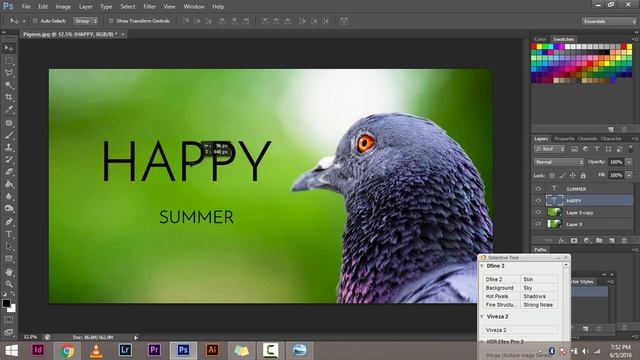Image resolution: width=640 pixels, height=360 pixels.
Task: Create a new group folder icon
Action: click(599, 240)
